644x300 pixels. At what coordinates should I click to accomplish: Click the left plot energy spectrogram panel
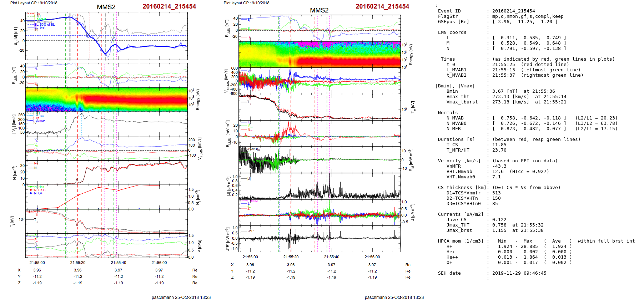(106, 100)
